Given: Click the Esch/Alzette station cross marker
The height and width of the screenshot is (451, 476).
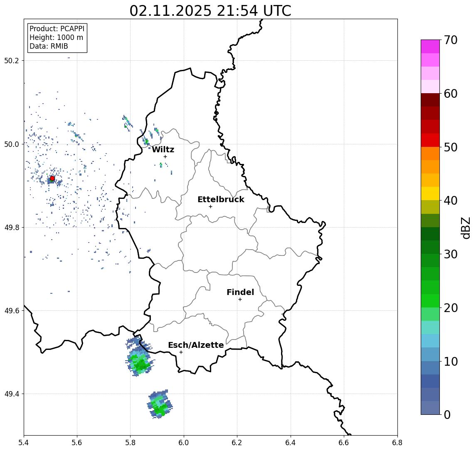Looking at the screenshot, I should [x=181, y=352].
